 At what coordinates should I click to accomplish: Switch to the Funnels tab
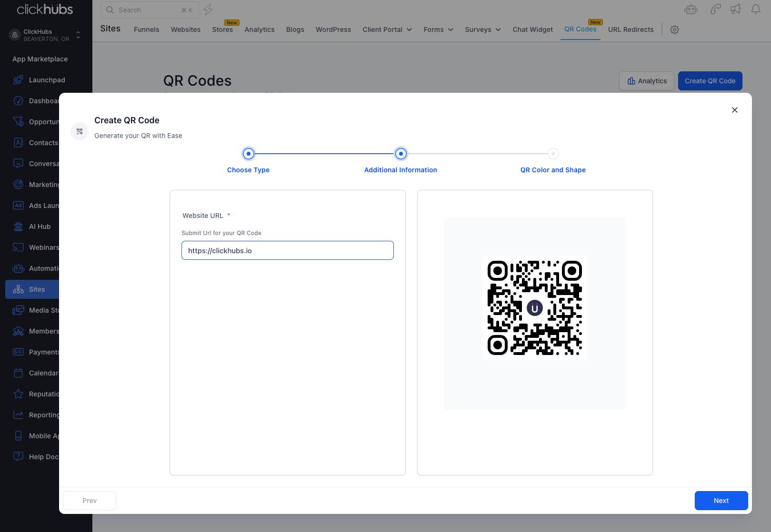tap(147, 30)
